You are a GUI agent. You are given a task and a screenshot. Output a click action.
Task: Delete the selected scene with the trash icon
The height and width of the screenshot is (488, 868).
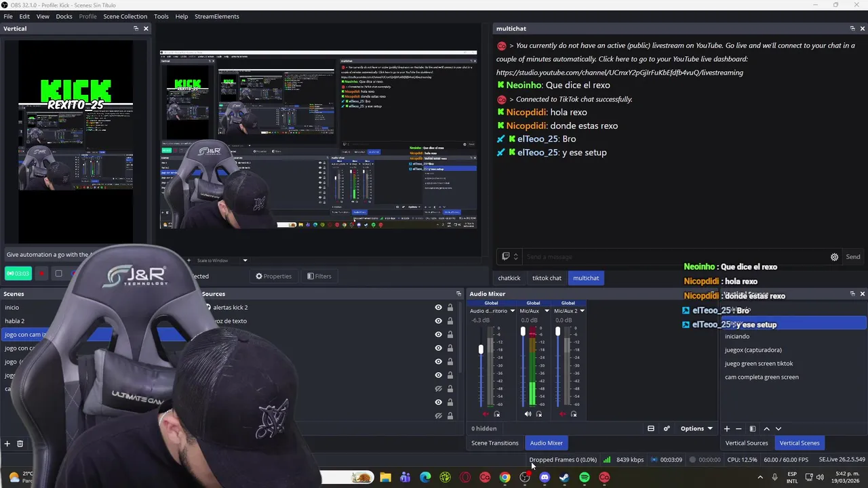tap(20, 443)
